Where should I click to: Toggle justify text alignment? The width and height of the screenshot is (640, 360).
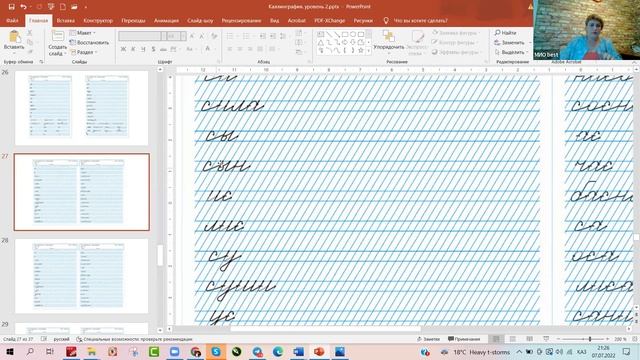260,49
